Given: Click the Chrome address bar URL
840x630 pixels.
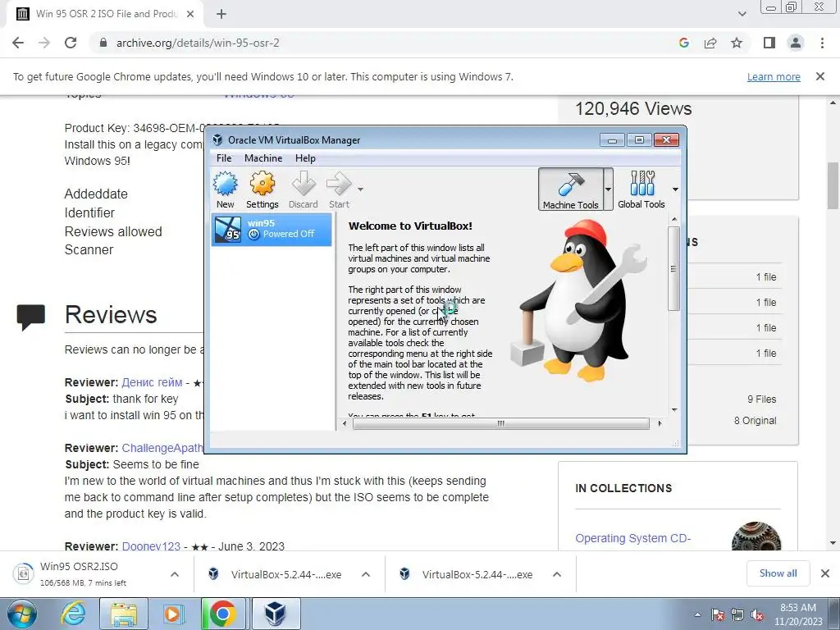Looking at the screenshot, I should tap(198, 43).
